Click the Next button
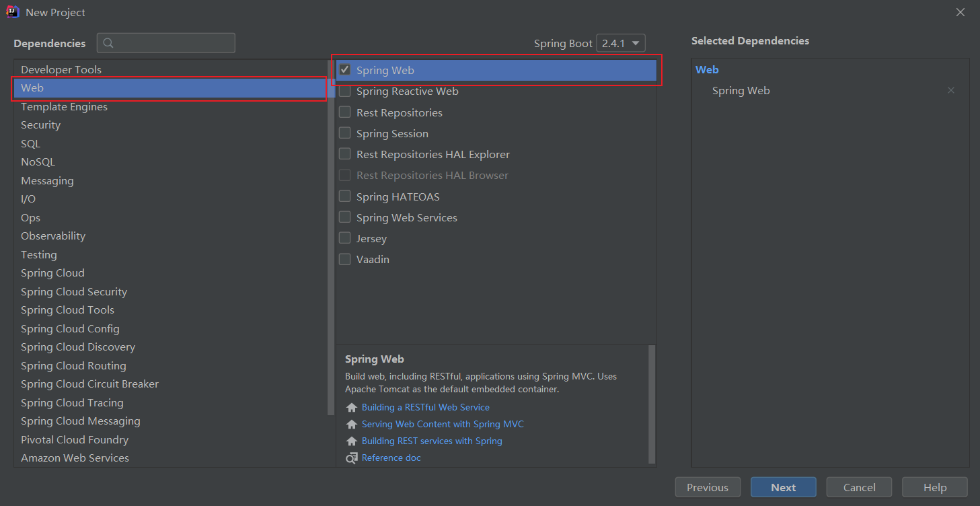The width and height of the screenshot is (980, 506). (784, 487)
